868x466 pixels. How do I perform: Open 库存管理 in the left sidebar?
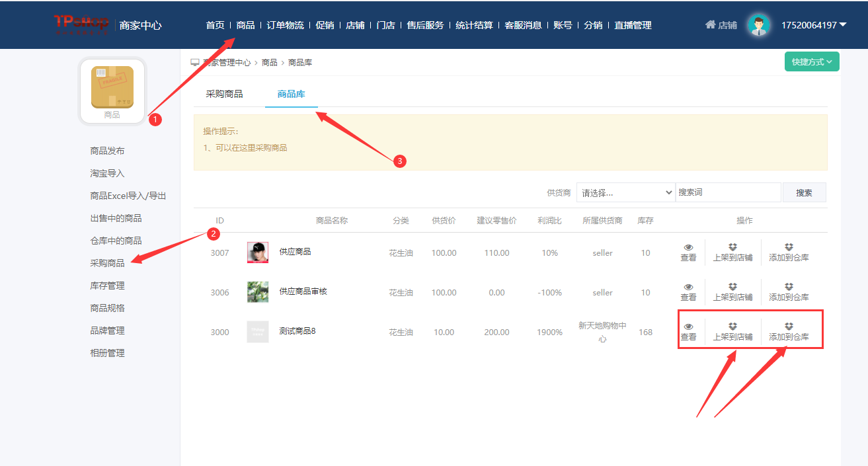pos(107,286)
